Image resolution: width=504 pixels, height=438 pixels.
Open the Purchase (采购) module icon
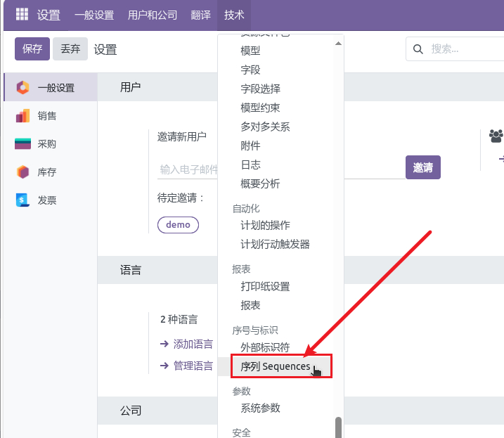click(22, 144)
